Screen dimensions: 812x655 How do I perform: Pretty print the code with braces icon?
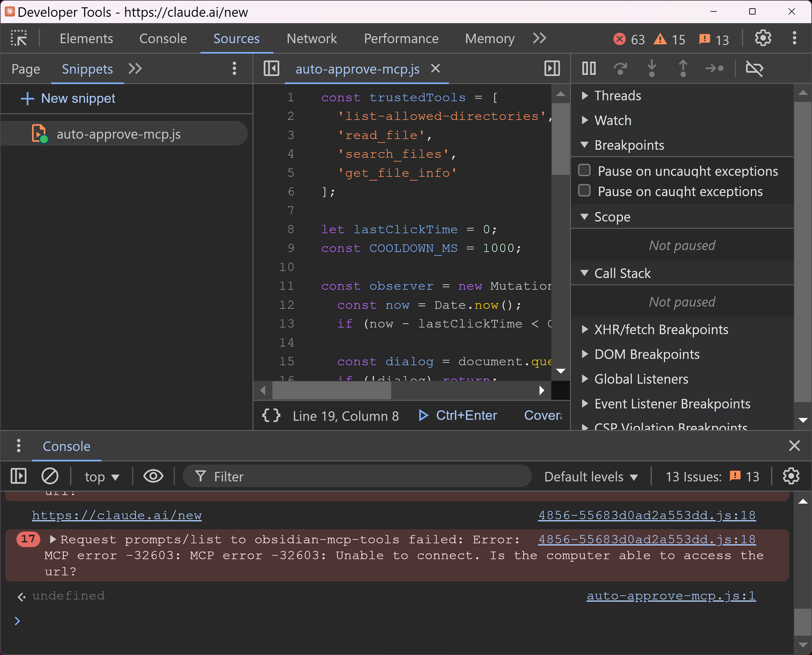[x=271, y=416]
